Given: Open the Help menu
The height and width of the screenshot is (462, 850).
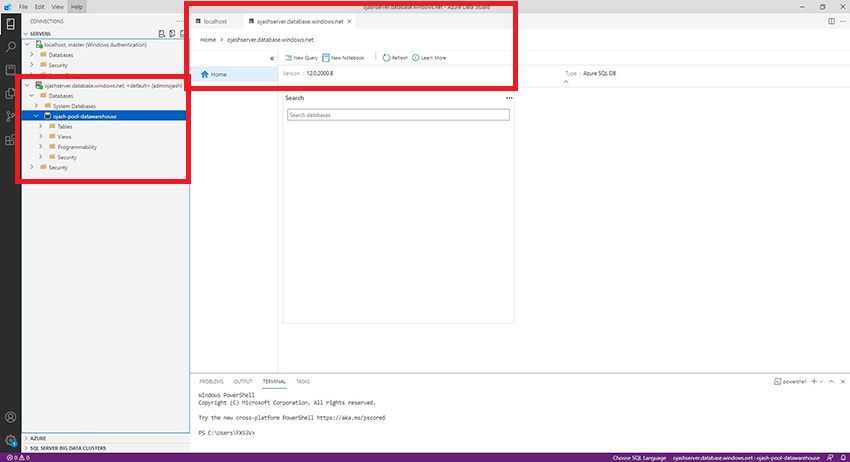Looking at the screenshot, I should coord(77,7).
